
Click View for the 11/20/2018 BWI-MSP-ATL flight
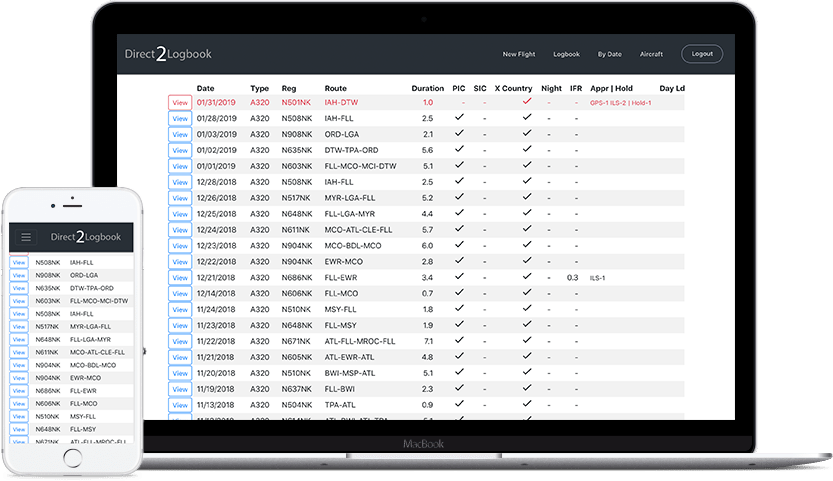180,373
